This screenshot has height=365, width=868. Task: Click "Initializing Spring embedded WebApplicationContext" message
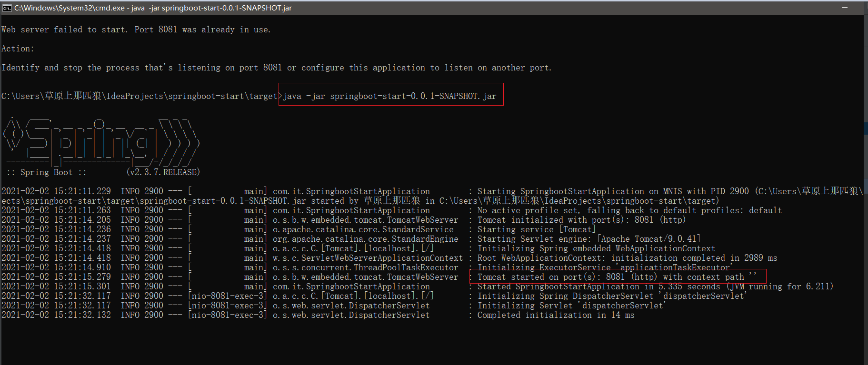(x=596, y=248)
